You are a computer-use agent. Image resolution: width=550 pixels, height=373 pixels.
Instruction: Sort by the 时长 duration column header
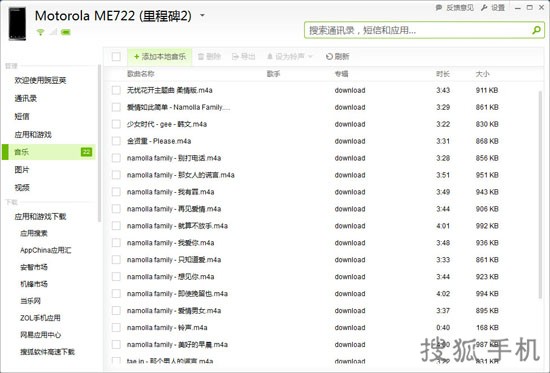(443, 74)
